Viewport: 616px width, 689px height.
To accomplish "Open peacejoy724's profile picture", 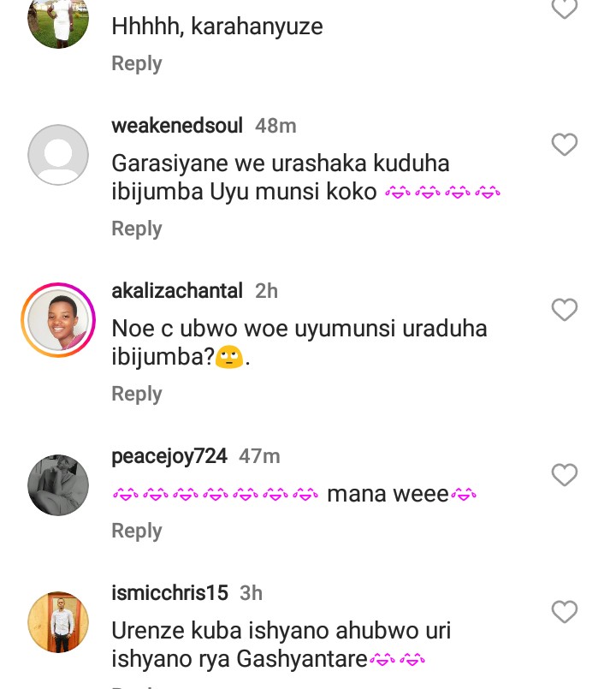I will pyautogui.click(x=58, y=485).
